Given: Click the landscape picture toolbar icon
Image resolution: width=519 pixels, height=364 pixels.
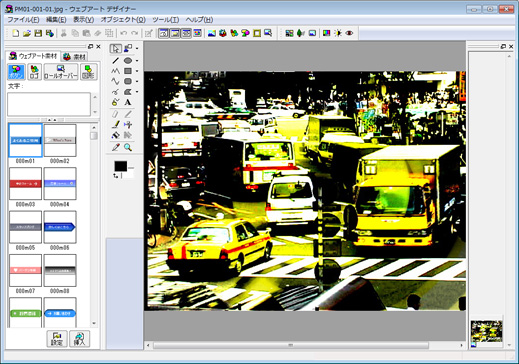Looking at the screenshot, I should pos(212,33).
